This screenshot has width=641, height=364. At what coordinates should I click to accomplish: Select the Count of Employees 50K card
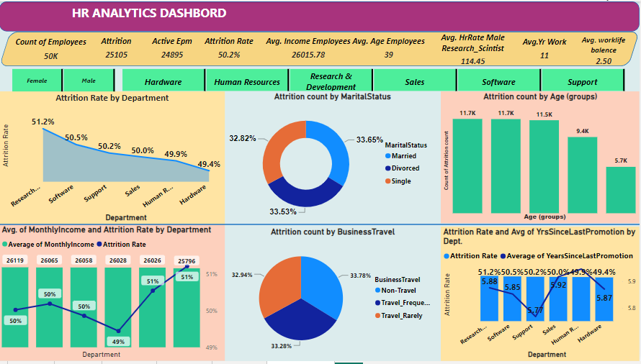point(50,49)
